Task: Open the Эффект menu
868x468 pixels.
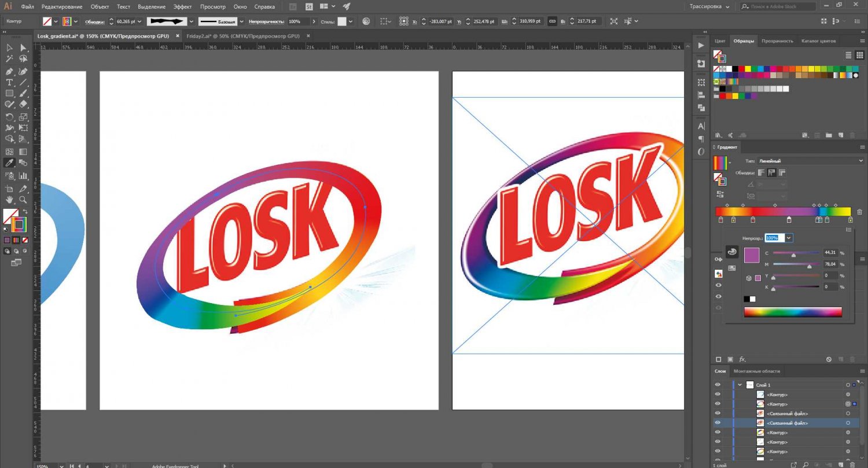Action: point(182,6)
